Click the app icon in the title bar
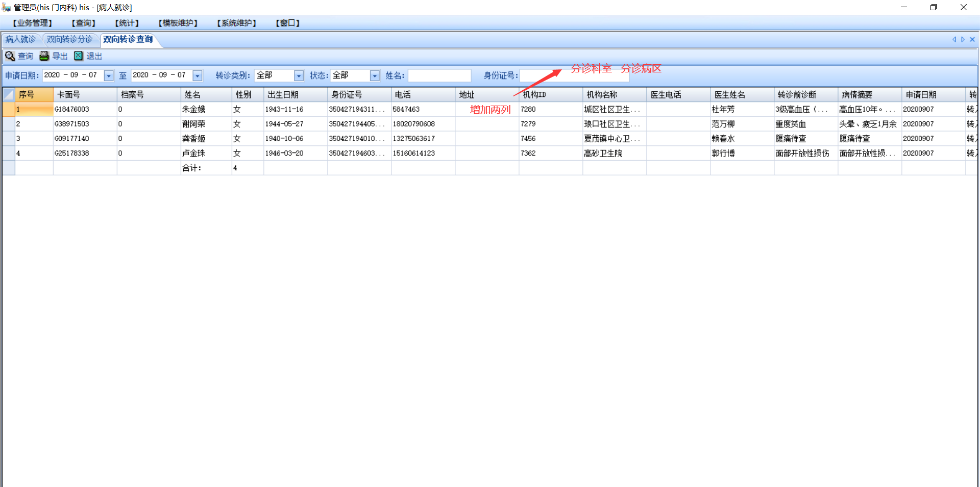Screen dimensions: 980x487 pos(6,7)
